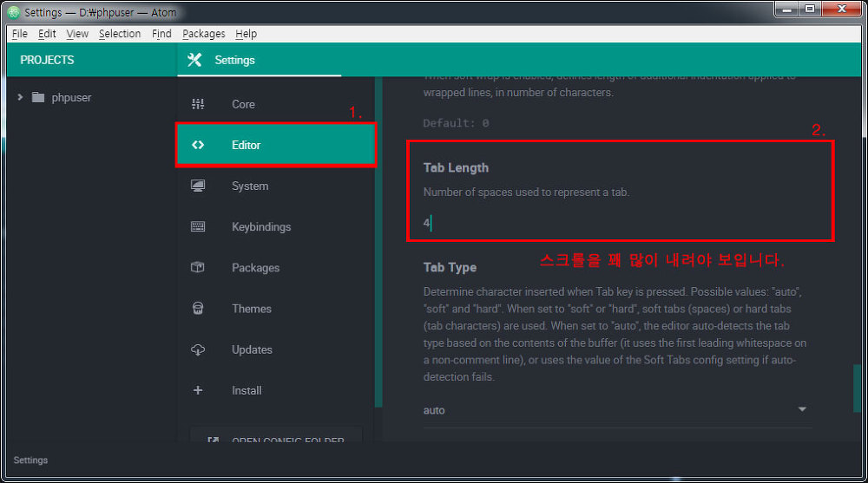
Task: Close the Atom window
Action: coord(841,10)
